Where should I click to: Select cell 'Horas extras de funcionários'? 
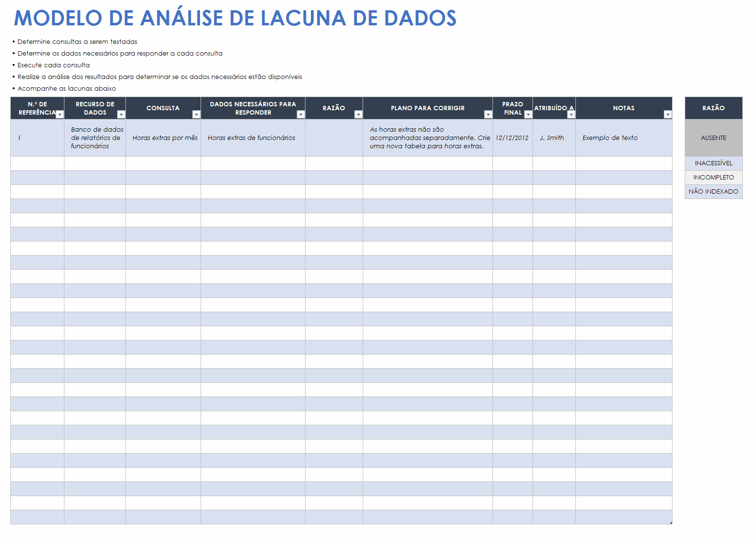click(253, 138)
